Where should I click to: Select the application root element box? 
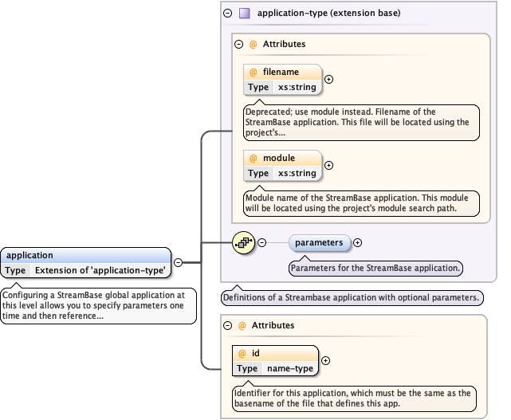(x=86, y=256)
